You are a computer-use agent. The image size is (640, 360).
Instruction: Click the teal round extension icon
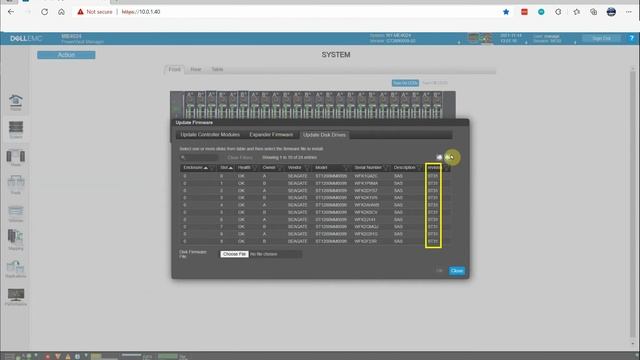pyautogui.click(x=541, y=12)
